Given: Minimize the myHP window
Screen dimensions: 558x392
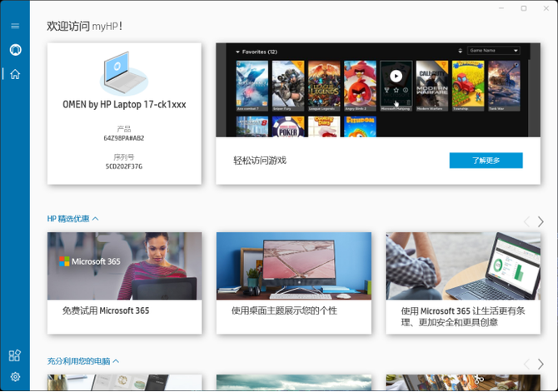Looking at the screenshot, I should tap(501, 8).
